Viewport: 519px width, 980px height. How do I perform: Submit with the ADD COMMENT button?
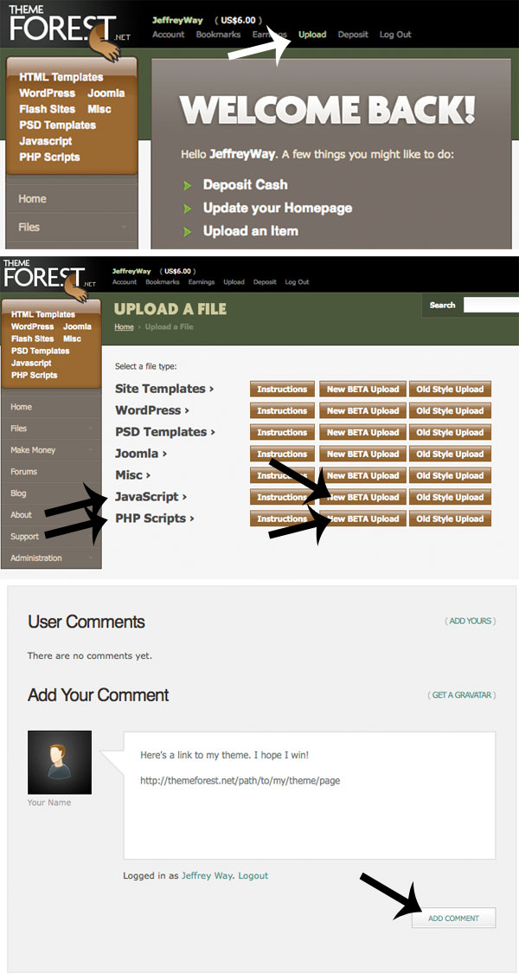[453, 918]
